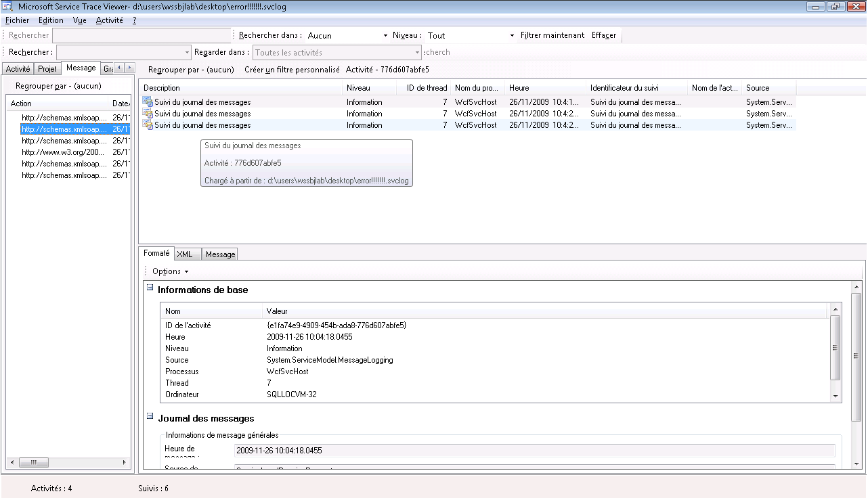Sort traces by Heure column header
The width and height of the screenshot is (868, 498).
(545, 88)
